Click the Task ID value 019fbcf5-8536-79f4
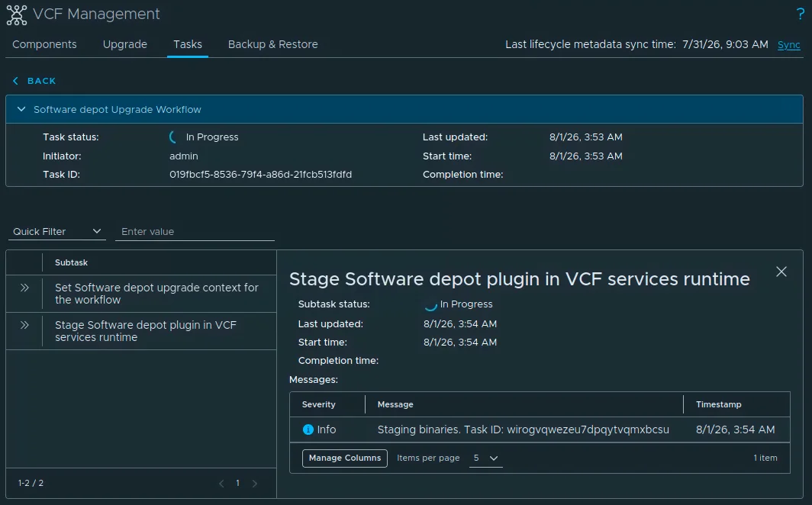This screenshot has width=812, height=505. pos(260,175)
